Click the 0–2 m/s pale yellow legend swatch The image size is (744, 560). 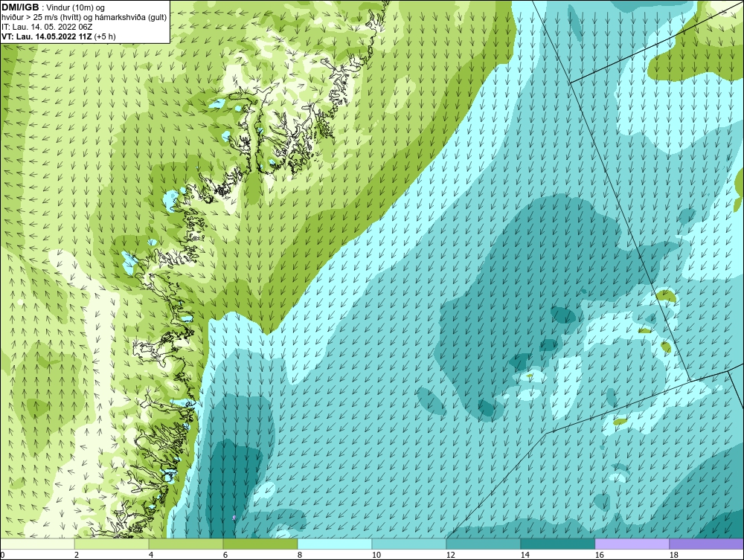coord(37,544)
